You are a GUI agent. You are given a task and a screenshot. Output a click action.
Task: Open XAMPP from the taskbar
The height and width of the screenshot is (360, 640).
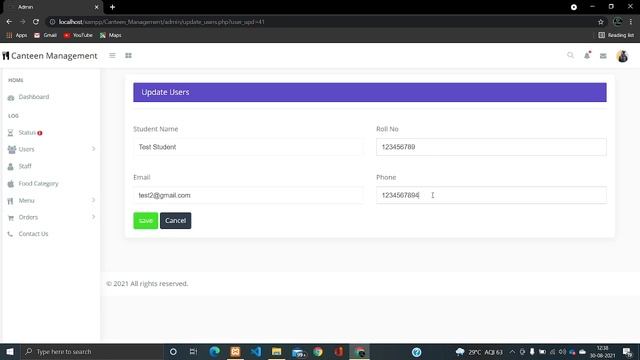pos(236,351)
